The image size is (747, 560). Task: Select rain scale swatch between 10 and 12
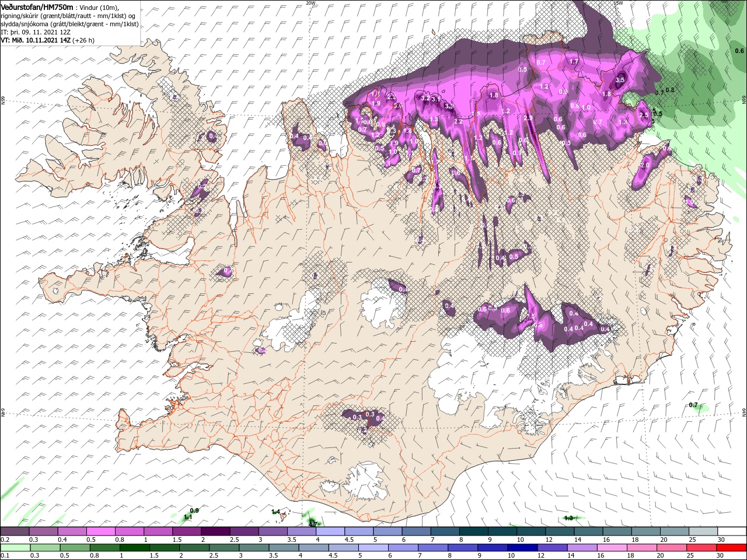[522, 548]
